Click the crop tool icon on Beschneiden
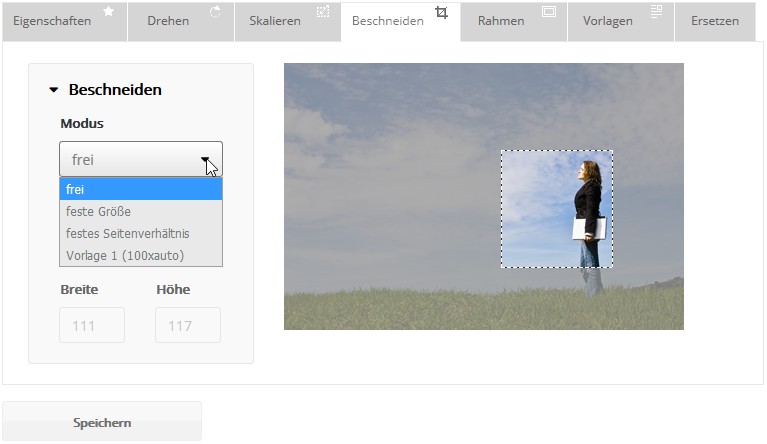767x444 pixels. coord(442,12)
